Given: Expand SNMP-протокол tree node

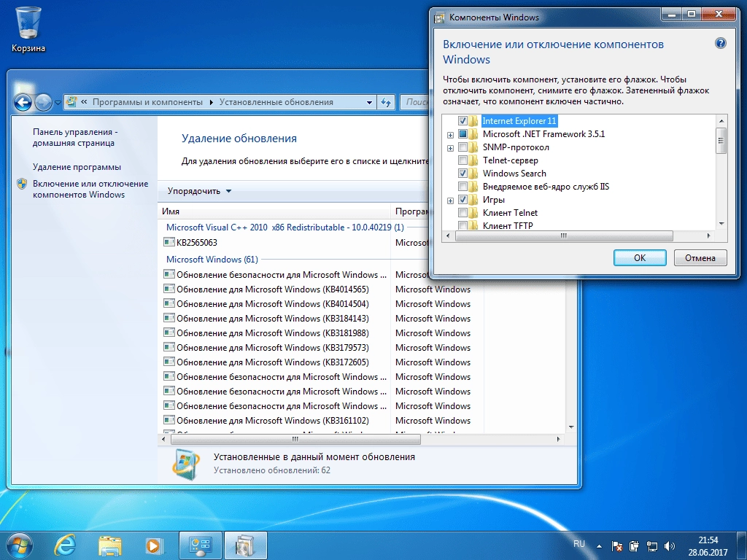Looking at the screenshot, I should click(450, 148).
